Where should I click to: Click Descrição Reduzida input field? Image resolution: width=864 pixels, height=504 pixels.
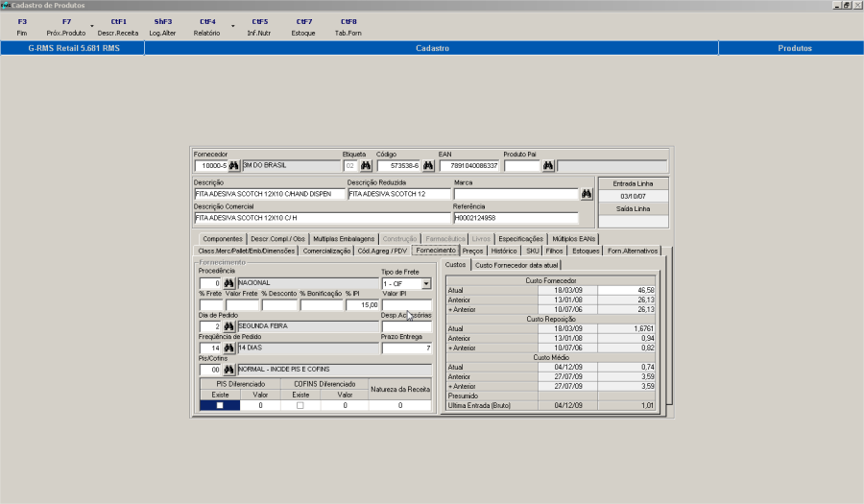coord(399,194)
